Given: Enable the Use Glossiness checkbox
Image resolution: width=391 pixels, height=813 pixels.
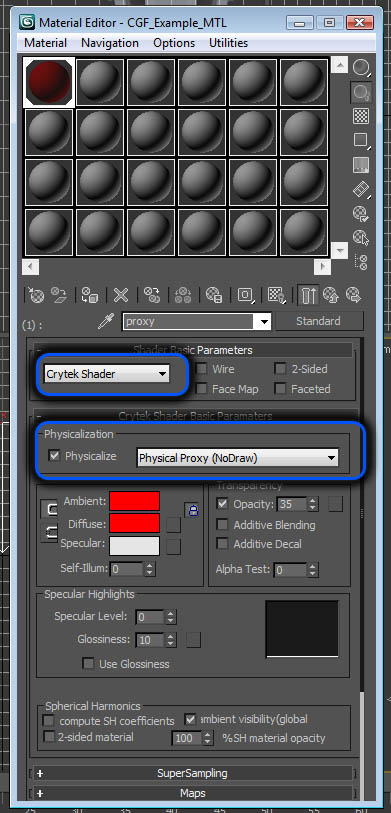Looking at the screenshot, I should [x=89, y=664].
